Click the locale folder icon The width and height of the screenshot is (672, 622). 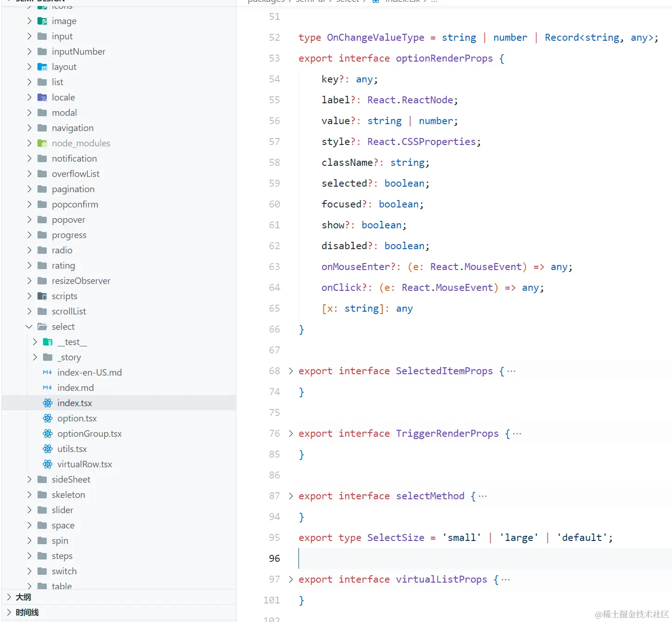point(42,97)
